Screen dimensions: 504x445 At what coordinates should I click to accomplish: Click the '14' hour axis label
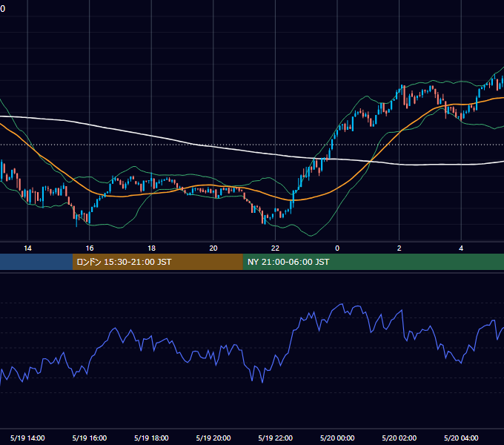pos(27,248)
